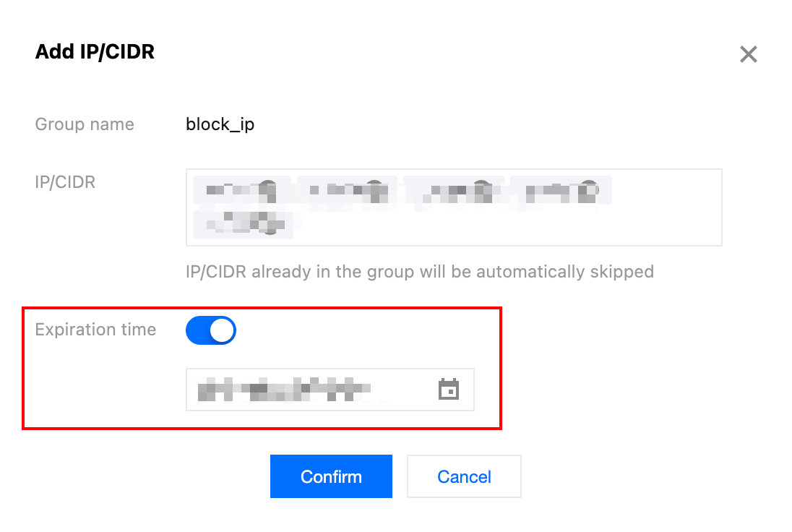Click the "Add IP/CIDR" dialog title
The height and width of the screenshot is (532, 792).
point(95,52)
